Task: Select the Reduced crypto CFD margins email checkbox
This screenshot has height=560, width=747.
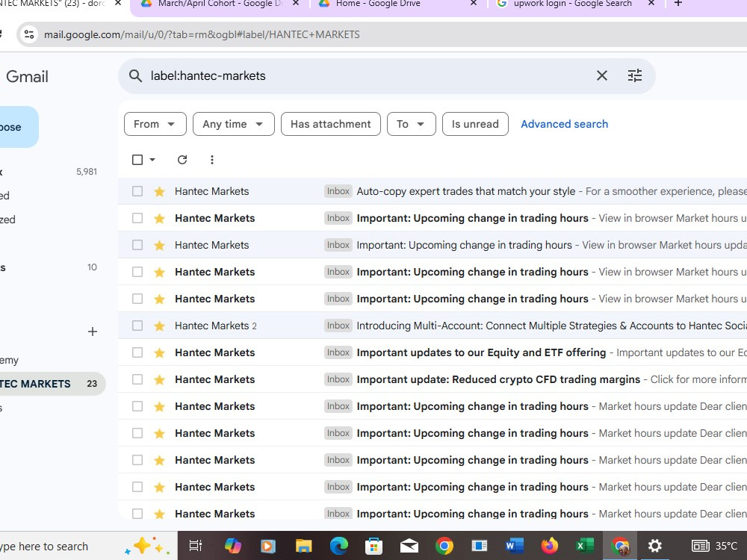Action: coord(137,379)
